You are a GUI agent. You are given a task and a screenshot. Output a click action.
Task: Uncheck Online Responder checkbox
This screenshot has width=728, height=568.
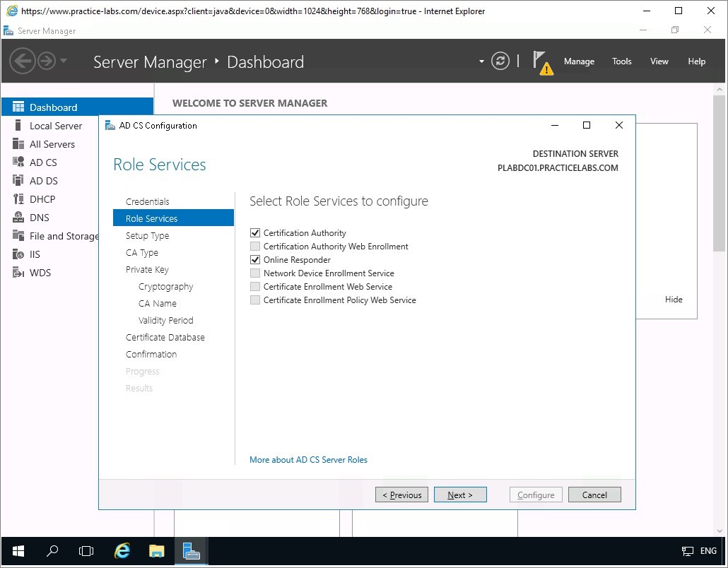(x=255, y=260)
